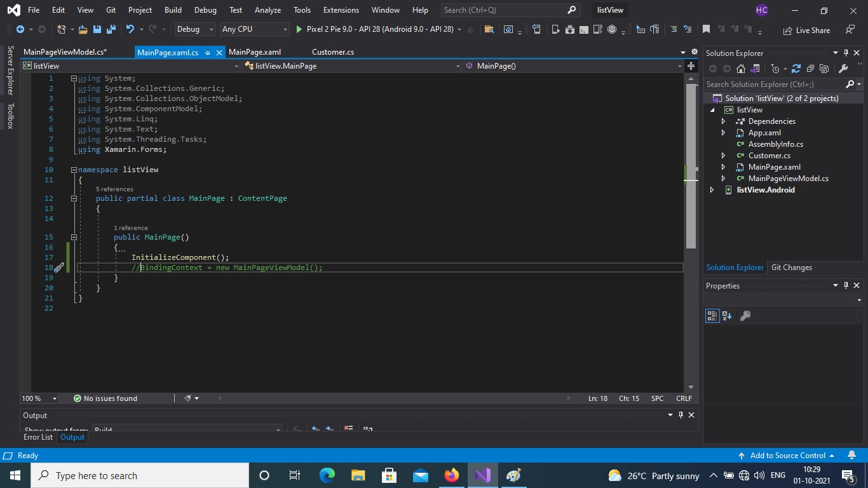Image resolution: width=868 pixels, height=488 pixels.
Task: Switch views with the Solution Explorer views icon
Action: (x=755, y=69)
